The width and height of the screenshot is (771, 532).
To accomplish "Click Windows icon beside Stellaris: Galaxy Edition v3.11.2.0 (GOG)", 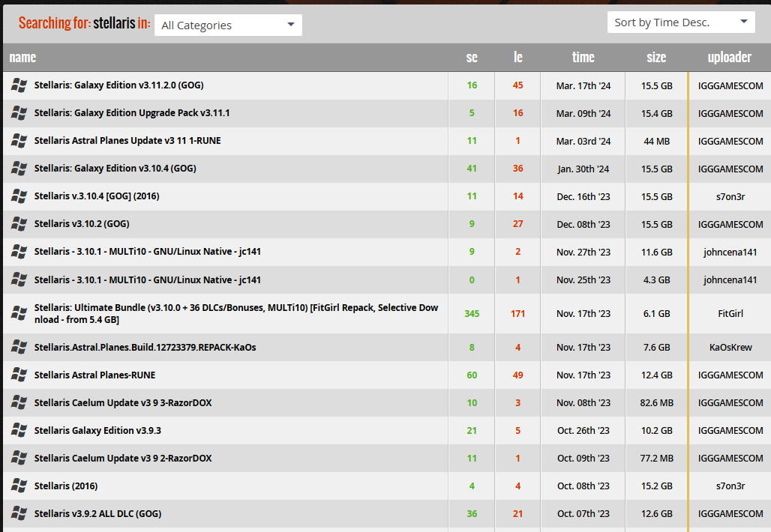I will (19, 85).
